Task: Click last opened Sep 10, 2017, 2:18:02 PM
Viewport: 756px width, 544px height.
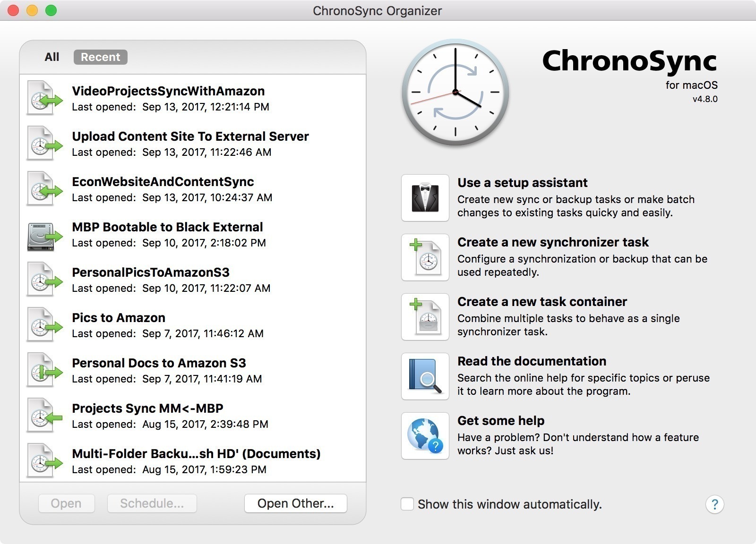Action: (x=169, y=243)
